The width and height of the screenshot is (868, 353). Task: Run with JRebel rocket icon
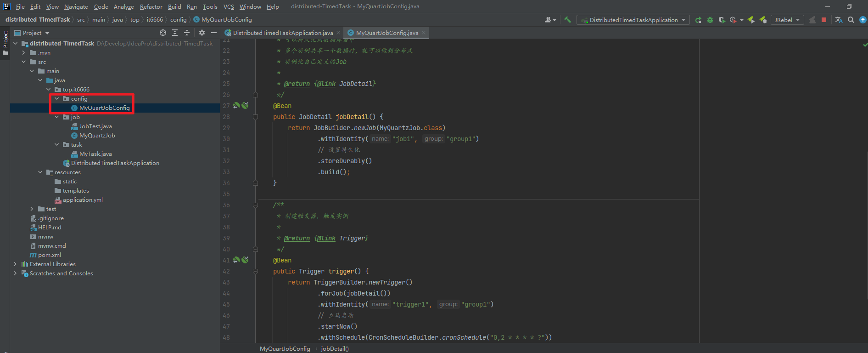[751, 20]
